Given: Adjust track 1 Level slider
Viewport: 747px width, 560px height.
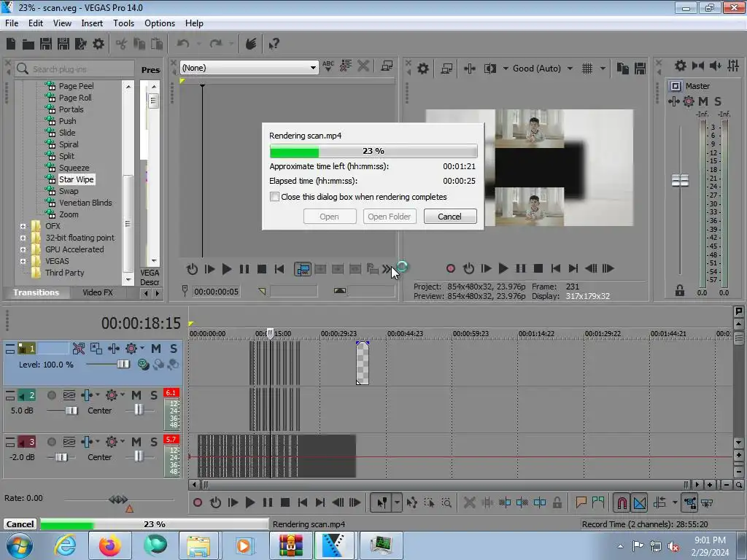Looking at the screenshot, I should point(123,365).
